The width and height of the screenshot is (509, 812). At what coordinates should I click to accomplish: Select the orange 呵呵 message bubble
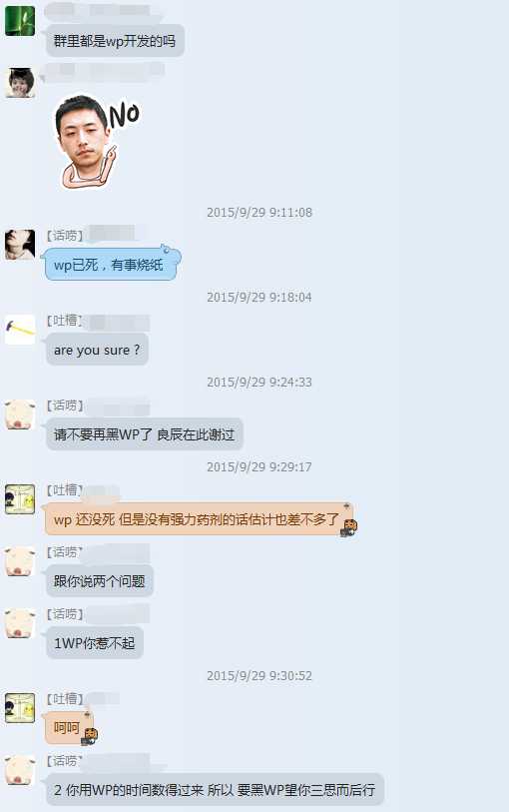[x=70, y=728]
